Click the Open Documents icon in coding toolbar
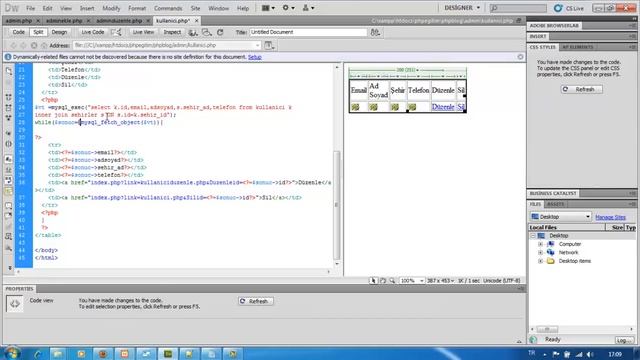 (x=9, y=71)
